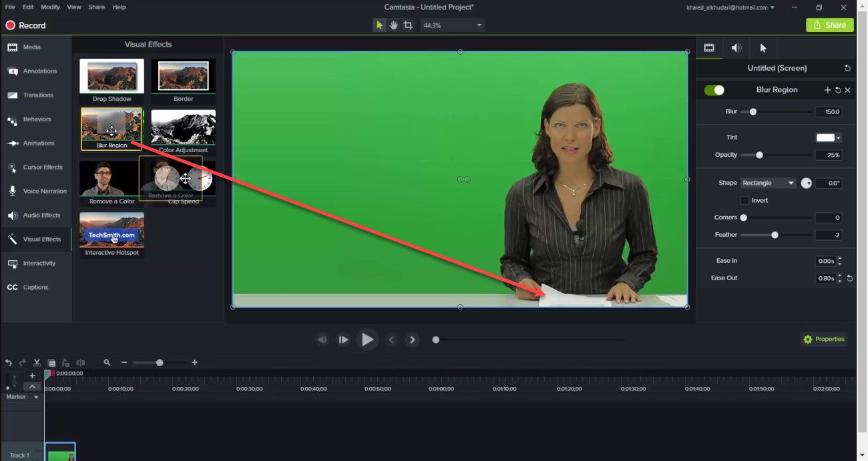Open the Tint color picker
868x461 pixels.
click(x=829, y=138)
